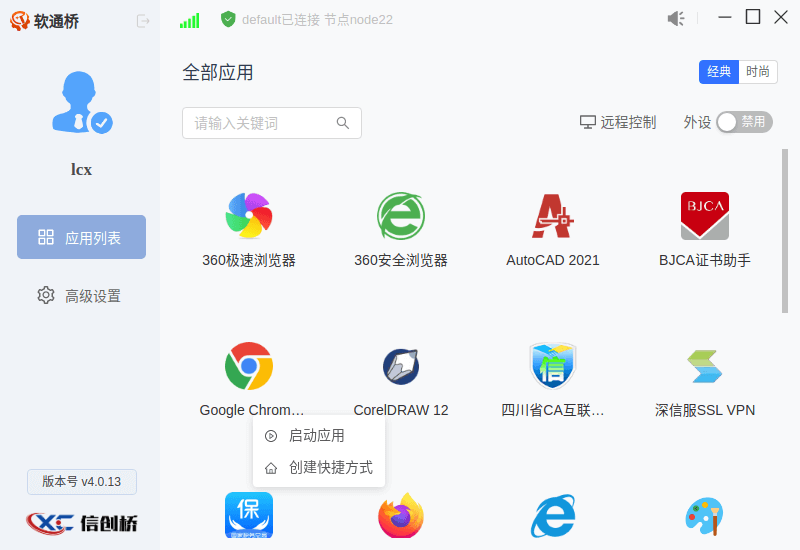Click the grid icon for 应用列表
Viewport: 800px width, 550px height.
46,237
